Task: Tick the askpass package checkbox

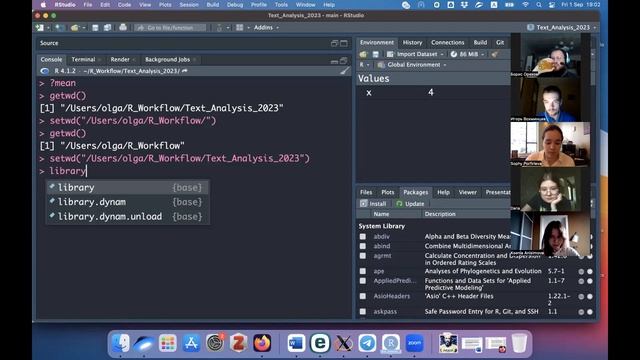Action: pyautogui.click(x=362, y=311)
